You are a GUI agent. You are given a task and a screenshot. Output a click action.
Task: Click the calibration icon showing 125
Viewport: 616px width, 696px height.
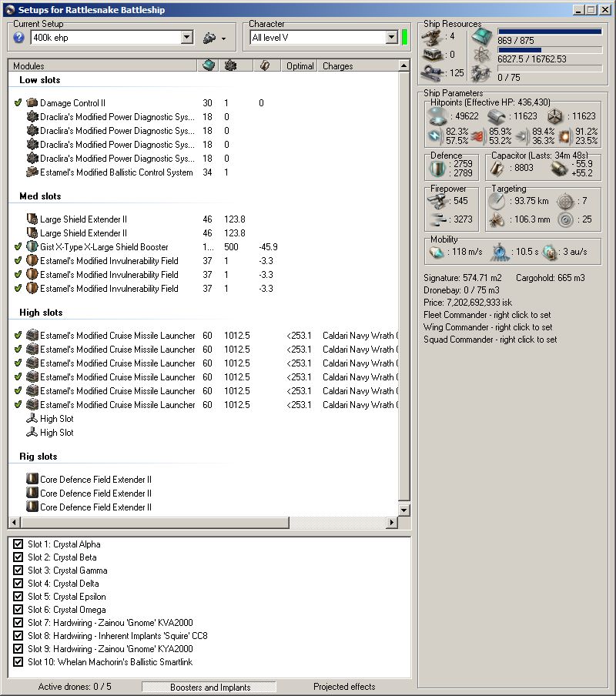pyautogui.click(x=431, y=72)
